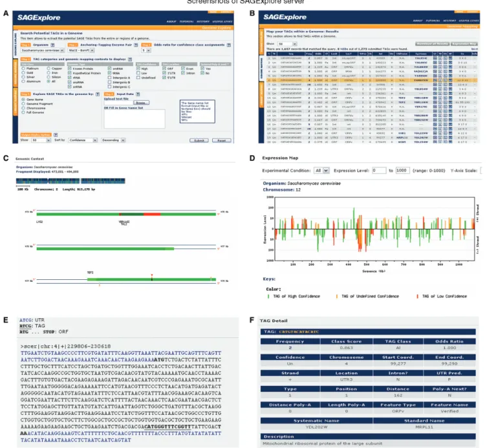Click the first blue icon in YBR242W row
The height and width of the screenshot is (448, 487).
(x=435, y=120)
